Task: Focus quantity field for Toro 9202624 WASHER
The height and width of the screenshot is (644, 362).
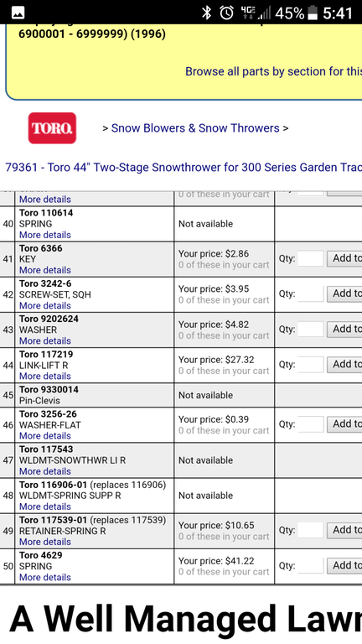Action: coord(311,330)
